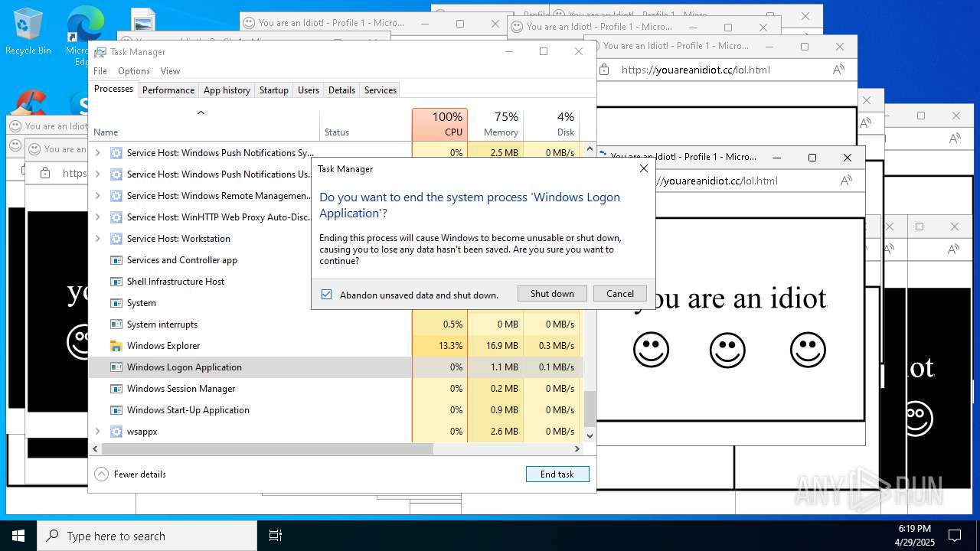Close the end-process confirmation dialog

[643, 168]
